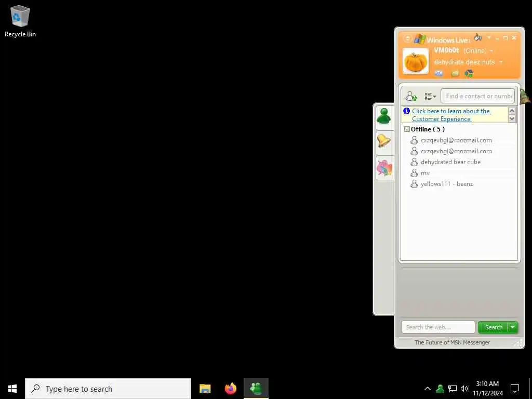Click the taskbar Type here to search box
The height and width of the screenshot is (399, 532).
[108, 389]
